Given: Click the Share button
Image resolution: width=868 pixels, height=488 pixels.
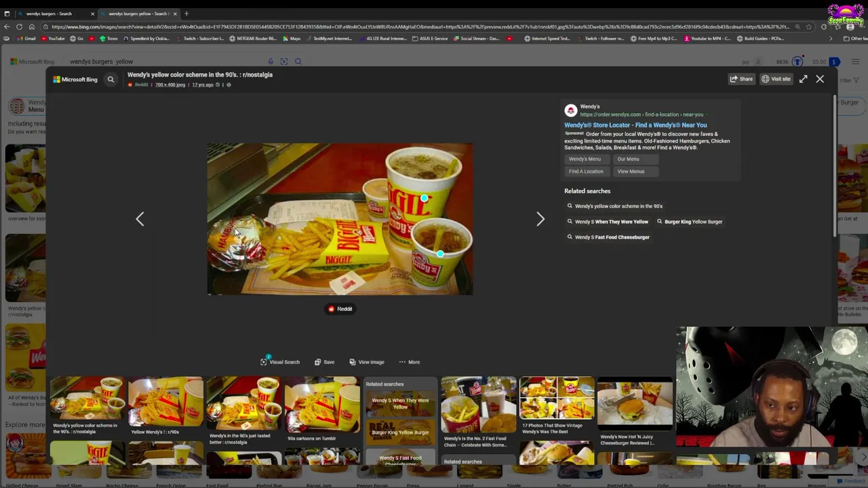Looking at the screenshot, I should (x=741, y=79).
